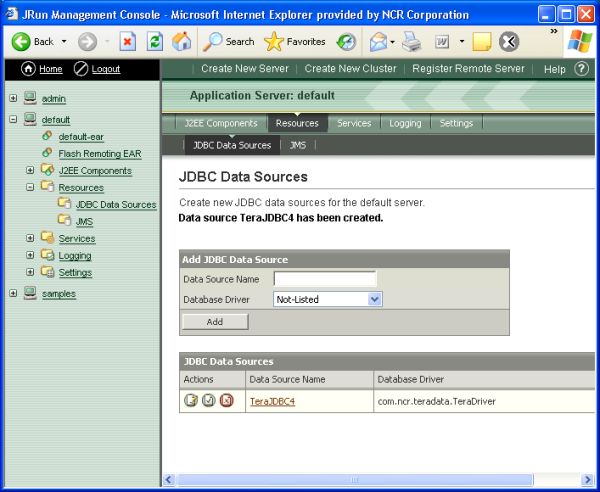Click the browser Back arrow icon

click(x=21, y=41)
